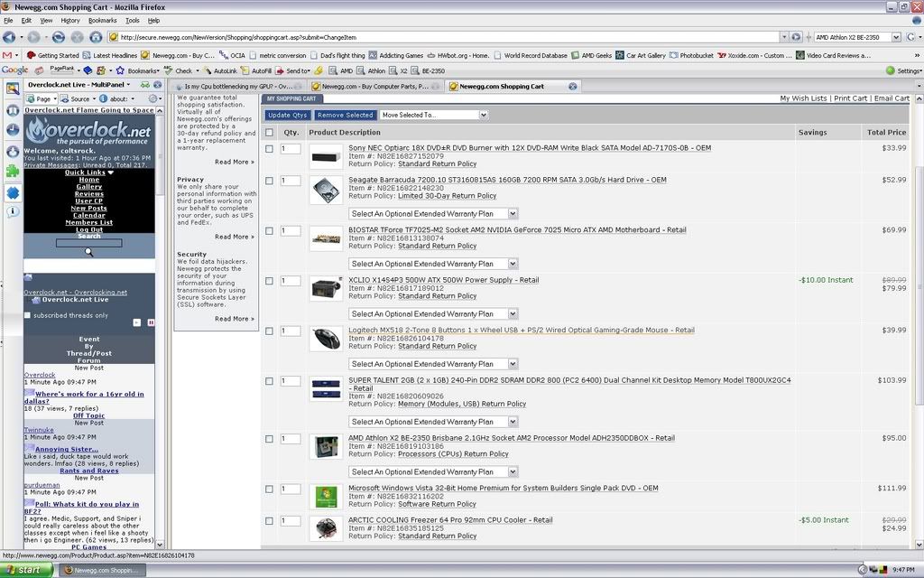Image resolution: width=924 pixels, height=578 pixels.
Task: Expand the Overclock.net Live MultiPanel title dropdown
Action: coord(128,85)
